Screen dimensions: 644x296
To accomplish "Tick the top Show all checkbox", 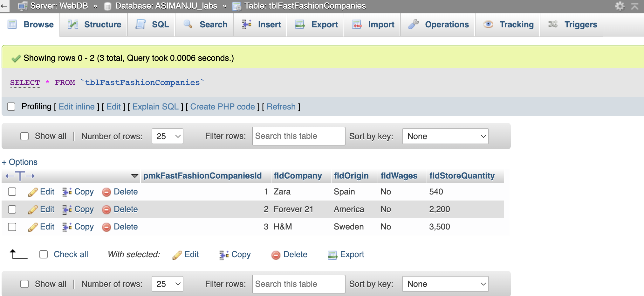I will pyautogui.click(x=24, y=136).
